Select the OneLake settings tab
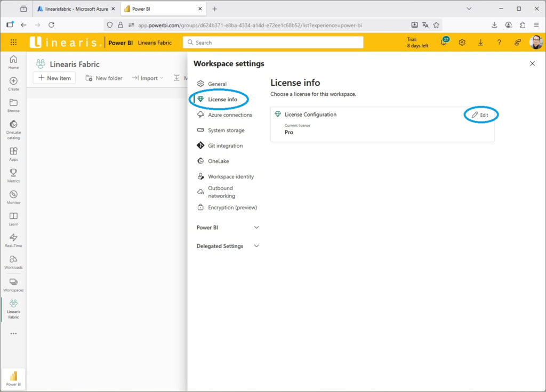 [x=213, y=161]
